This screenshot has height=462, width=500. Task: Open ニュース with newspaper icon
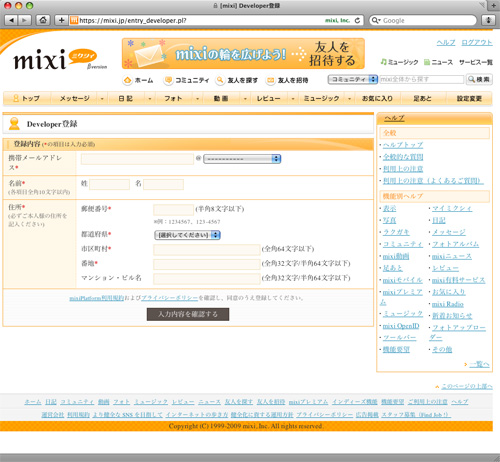click(438, 62)
